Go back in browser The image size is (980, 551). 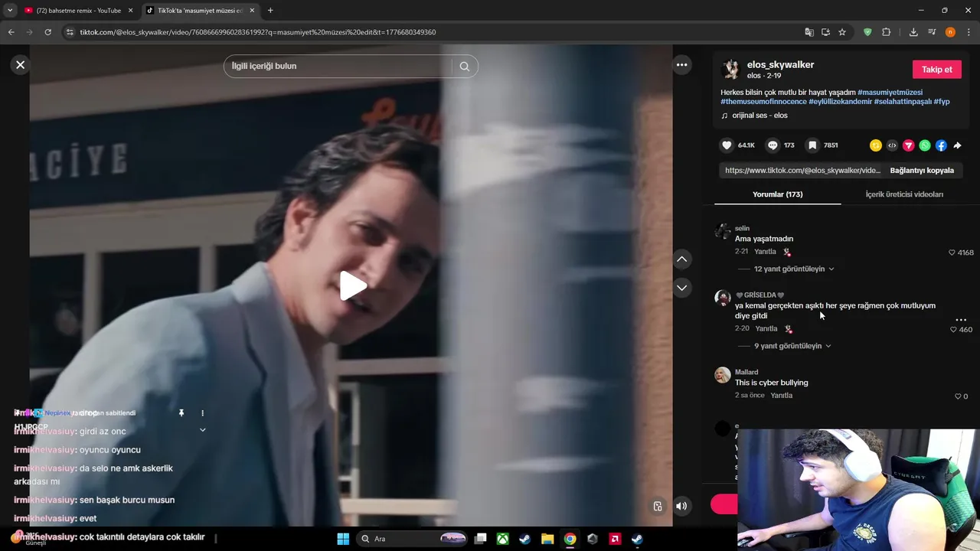pyautogui.click(x=11, y=32)
